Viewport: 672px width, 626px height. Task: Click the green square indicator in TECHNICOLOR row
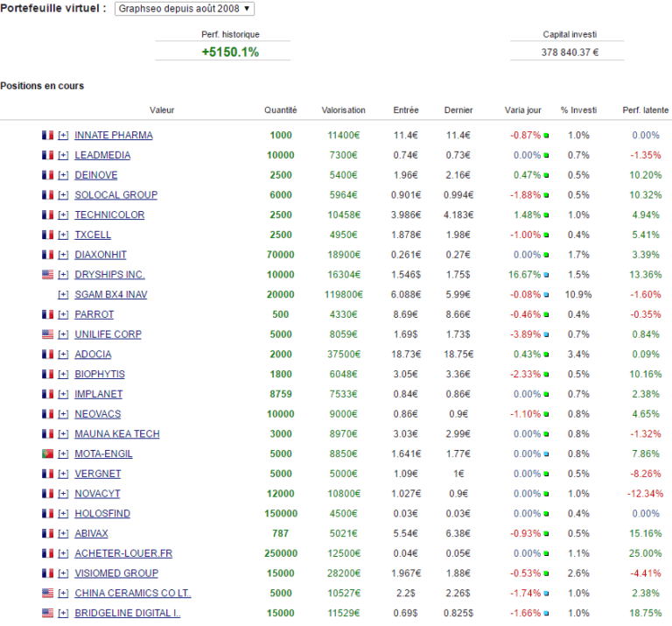pyautogui.click(x=546, y=215)
